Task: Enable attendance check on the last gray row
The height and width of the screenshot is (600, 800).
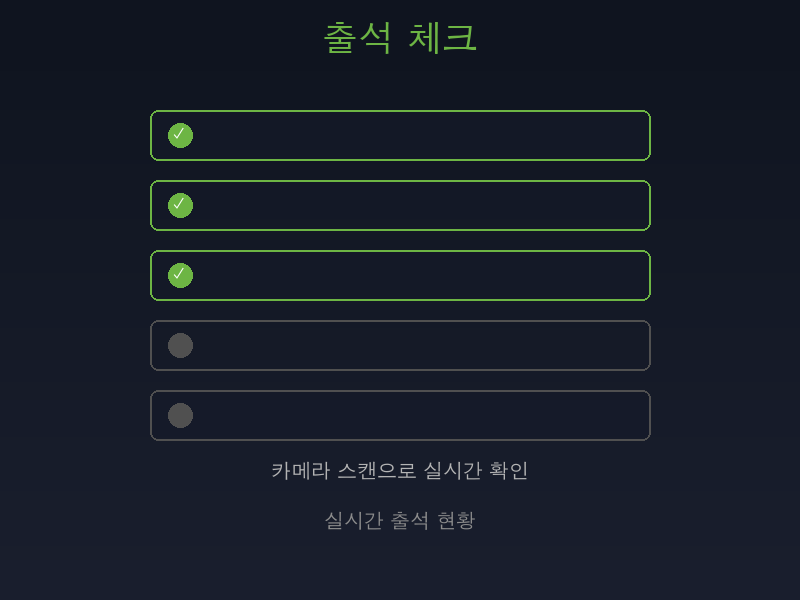Action: tap(180, 415)
